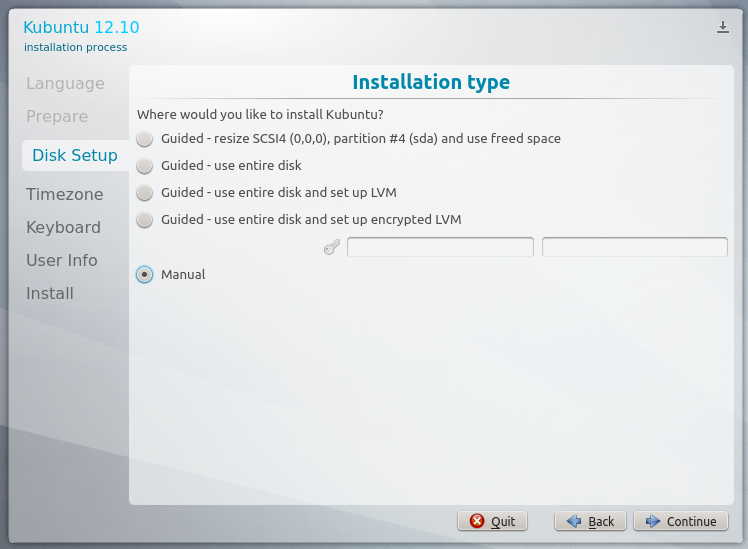Click the second passphrase confirmation field
748x549 pixels.
coord(634,247)
